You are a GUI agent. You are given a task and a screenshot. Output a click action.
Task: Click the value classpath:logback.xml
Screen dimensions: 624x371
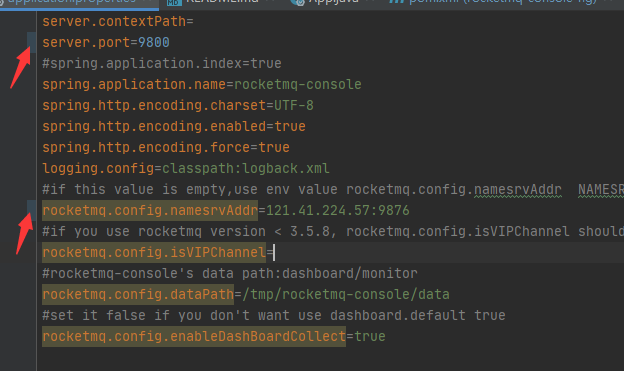tap(246, 168)
